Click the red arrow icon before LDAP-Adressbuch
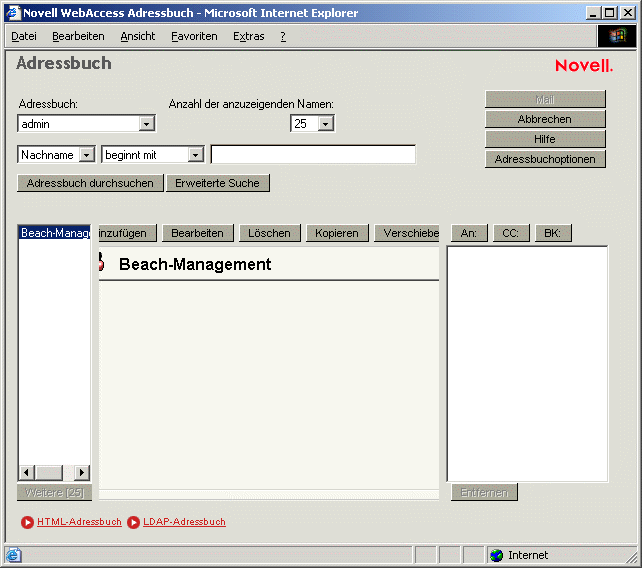642x568 pixels. coord(133,522)
